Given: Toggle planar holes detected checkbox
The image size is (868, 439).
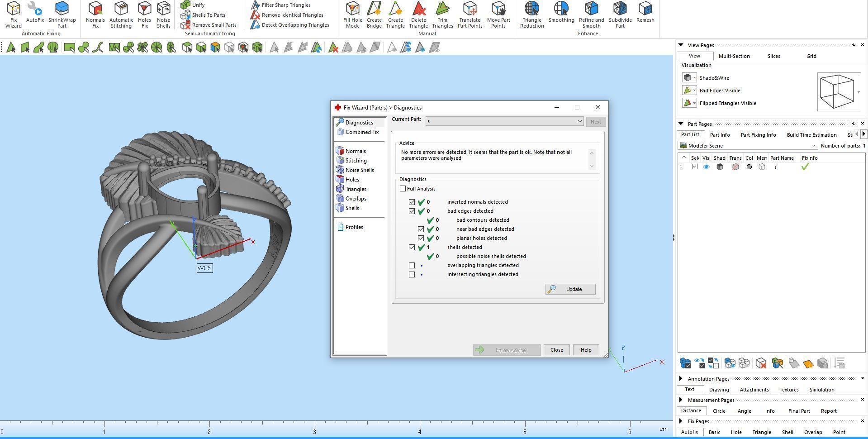Looking at the screenshot, I should point(421,238).
